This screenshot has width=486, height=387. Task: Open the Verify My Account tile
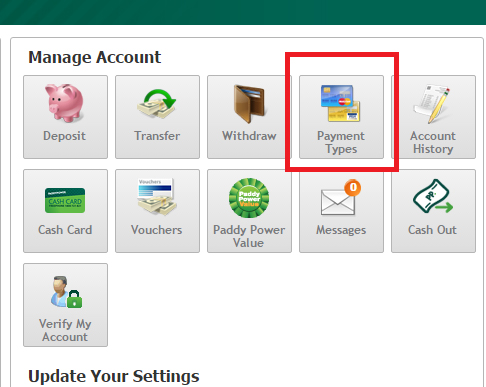tap(65, 305)
